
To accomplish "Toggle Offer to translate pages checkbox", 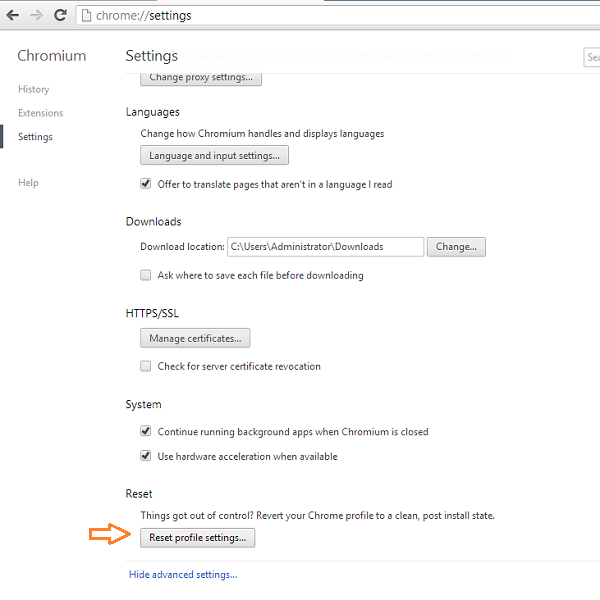I will click(x=145, y=184).
